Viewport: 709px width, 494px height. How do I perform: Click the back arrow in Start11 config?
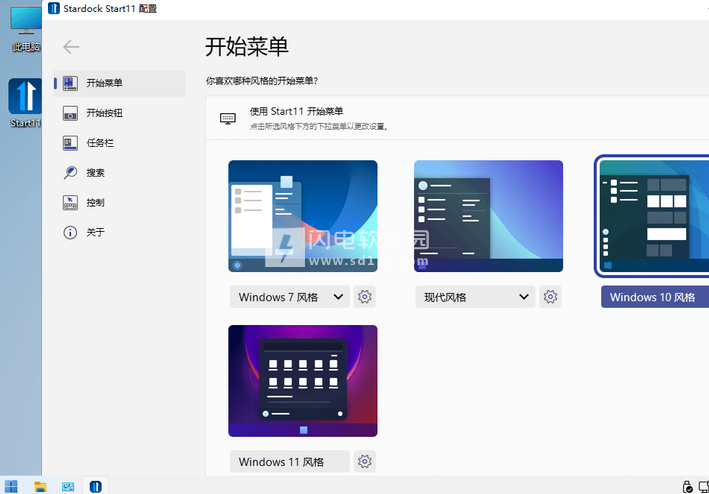(x=71, y=47)
